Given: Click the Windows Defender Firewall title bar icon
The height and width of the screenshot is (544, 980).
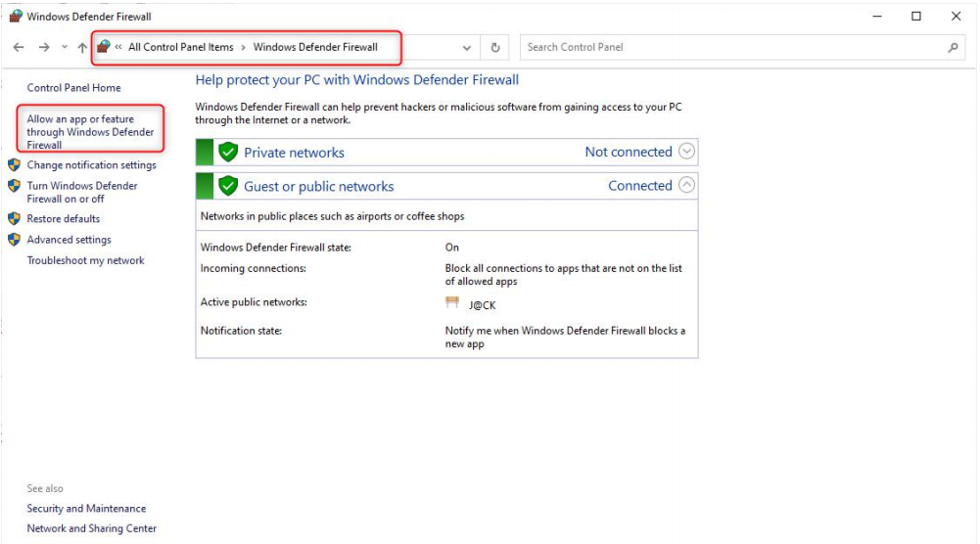Looking at the screenshot, I should click(x=16, y=17).
